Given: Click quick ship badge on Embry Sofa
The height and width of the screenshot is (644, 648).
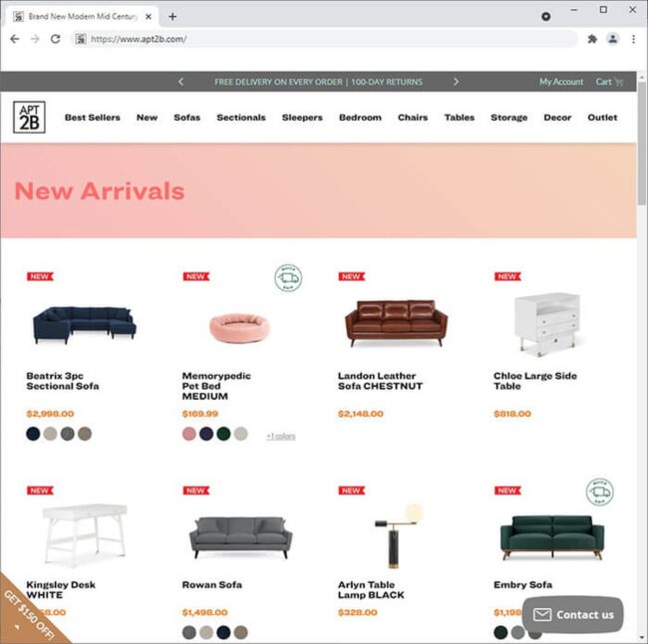Looking at the screenshot, I should 599,491.
